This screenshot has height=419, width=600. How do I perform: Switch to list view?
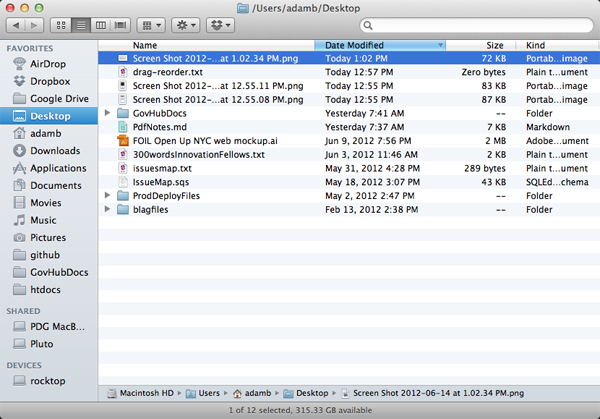click(x=81, y=25)
